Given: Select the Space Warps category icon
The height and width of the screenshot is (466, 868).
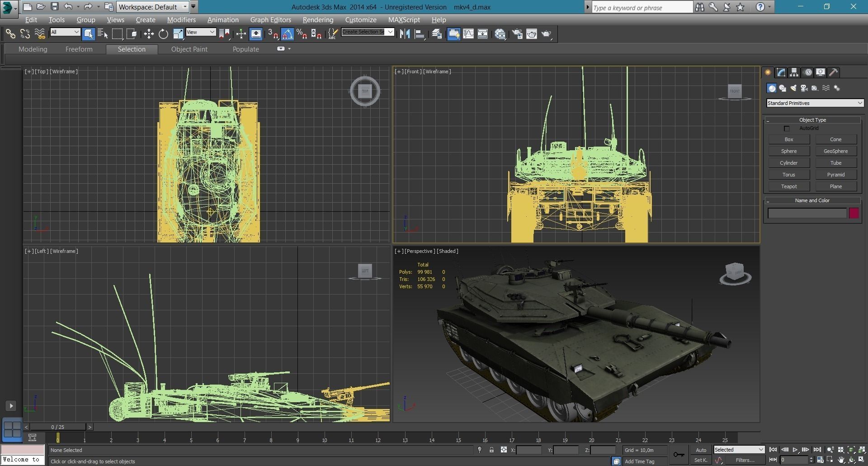Looking at the screenshot, I should [826, 88].
